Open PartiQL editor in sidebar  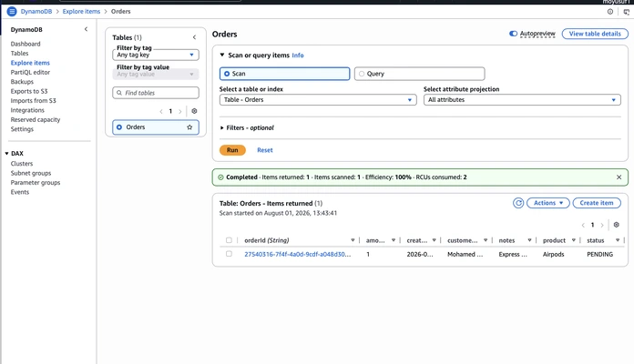click(x=30, y=72)
